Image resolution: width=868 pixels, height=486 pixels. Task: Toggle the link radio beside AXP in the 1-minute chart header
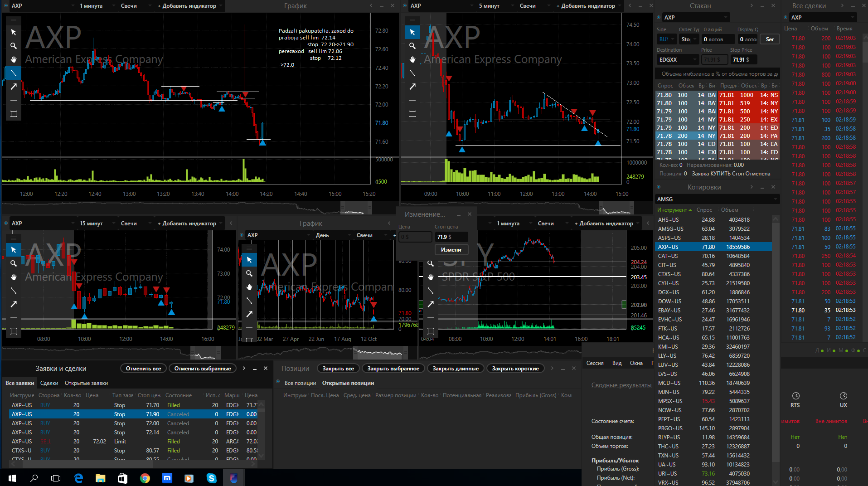6,6
